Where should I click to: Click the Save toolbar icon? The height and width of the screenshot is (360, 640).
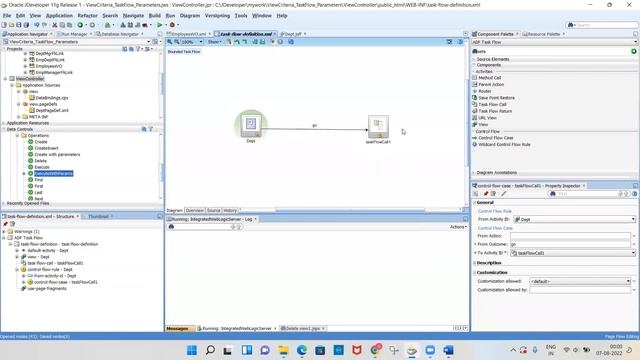(x=19, y=25)
